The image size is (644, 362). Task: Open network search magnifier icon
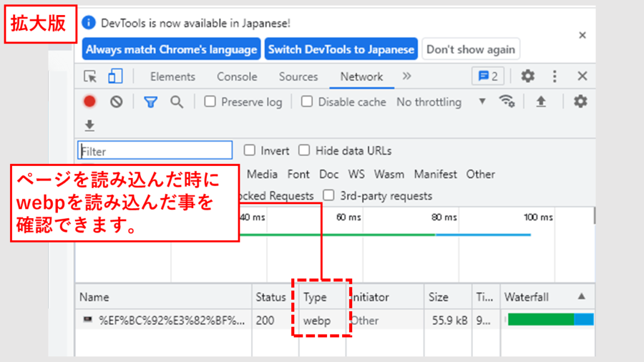[x=177, y=102]
